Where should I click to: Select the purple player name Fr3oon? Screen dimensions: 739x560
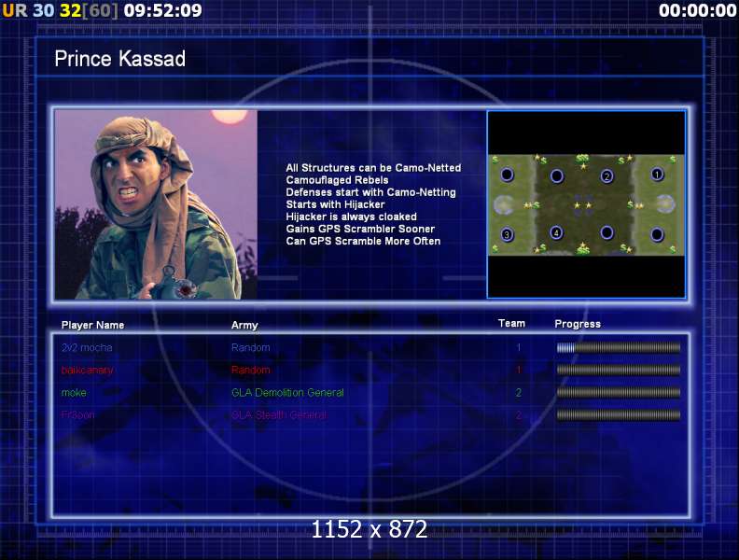click(78, 414)
